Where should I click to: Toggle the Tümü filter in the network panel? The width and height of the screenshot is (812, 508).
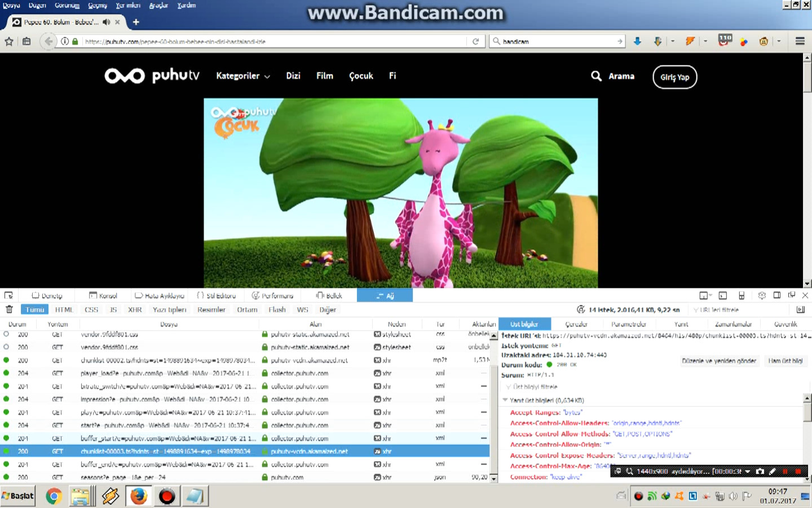point(34,309)
